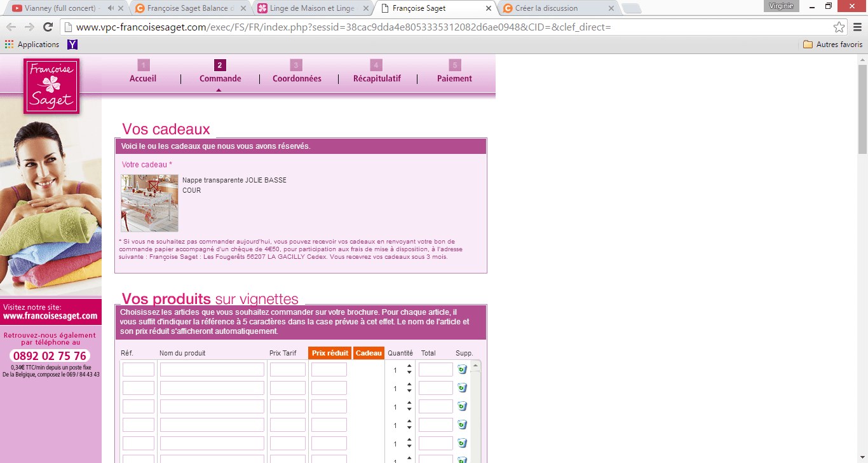Screen dimensions: 868x463
Task: Visit the www.francoisesaget.com link
Action: [x=50, y=316]
